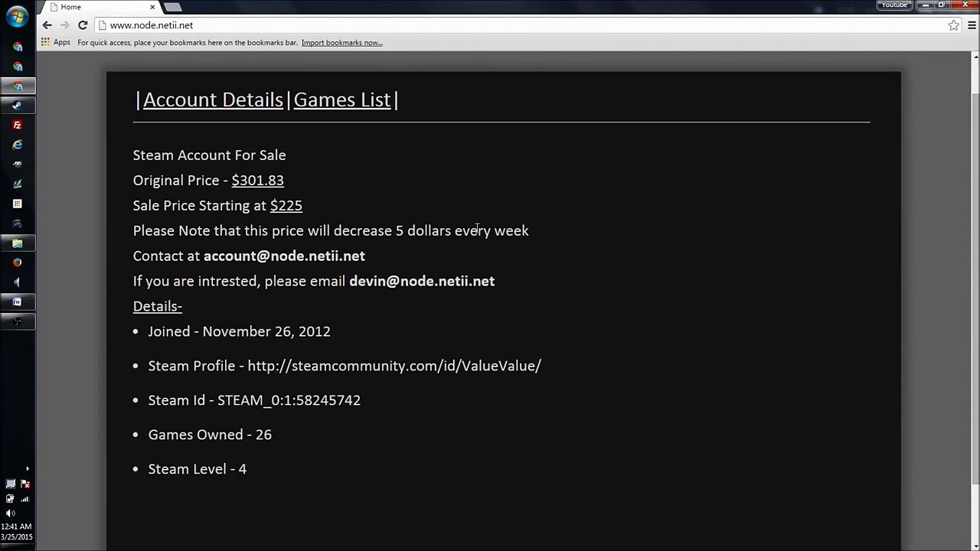Open the power plug tray icon
The image size is (980, 551).
10,499
